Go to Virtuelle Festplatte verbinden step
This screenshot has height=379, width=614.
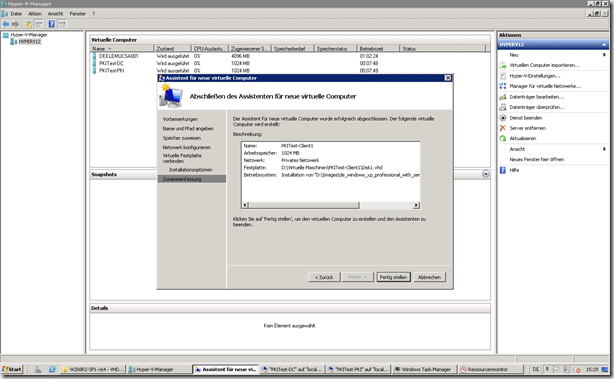pyautogui.click(x=182, y=158)
